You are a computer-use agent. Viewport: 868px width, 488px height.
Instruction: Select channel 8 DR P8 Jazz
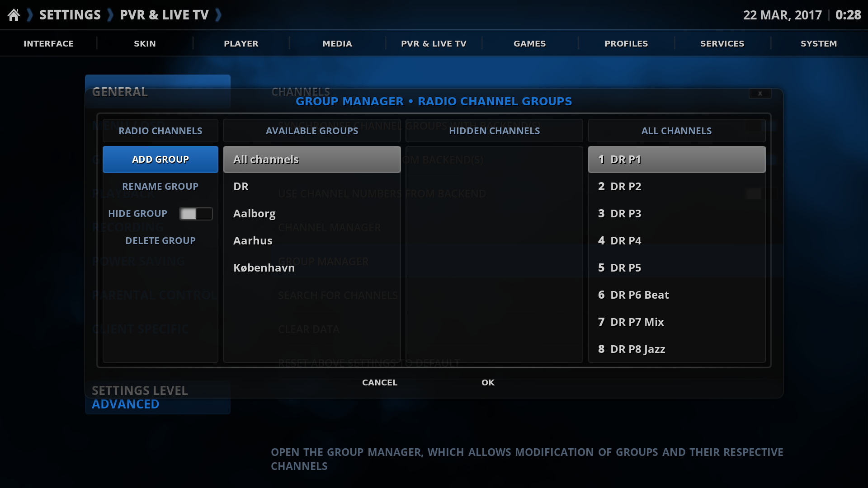pyautogui.click(x=677, y=349)
